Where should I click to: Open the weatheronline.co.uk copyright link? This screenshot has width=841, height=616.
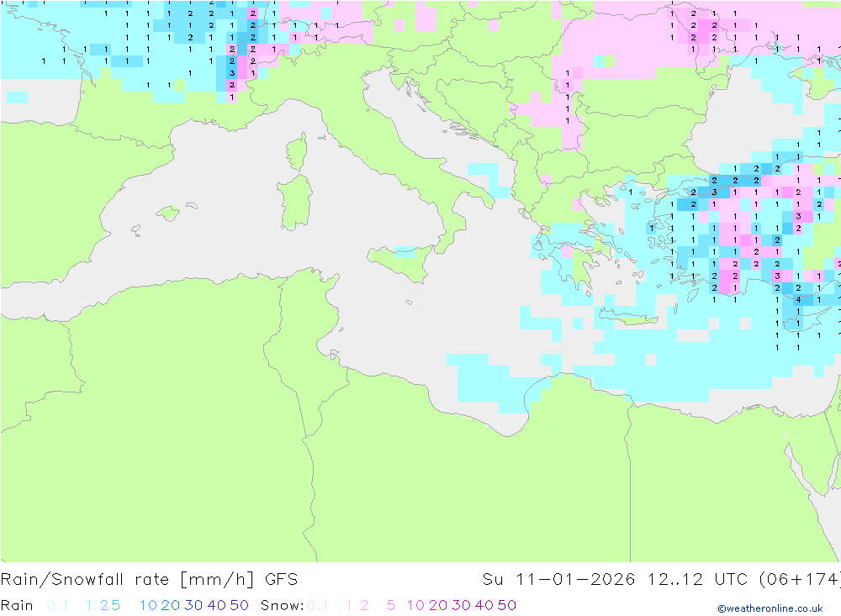[x=770, y=608]
